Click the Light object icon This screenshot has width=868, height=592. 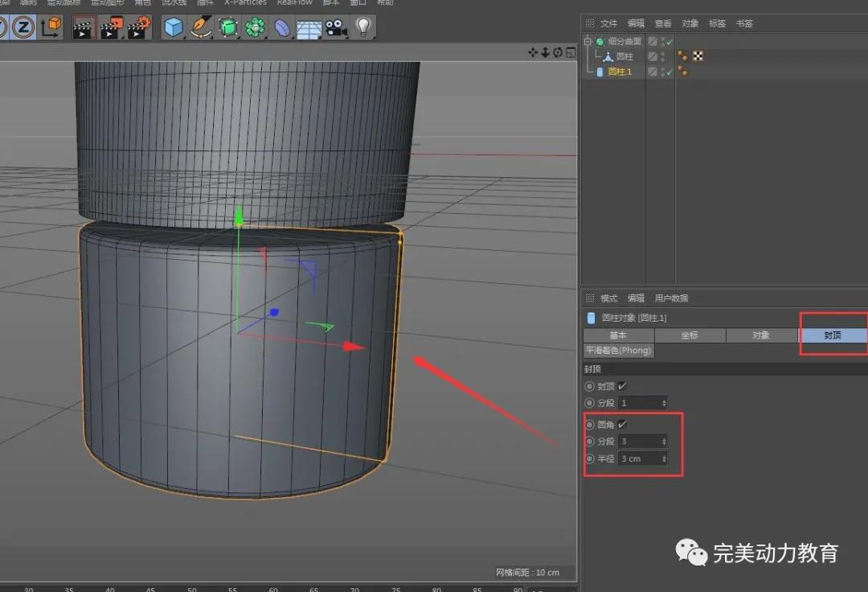(x=364, y=28)
